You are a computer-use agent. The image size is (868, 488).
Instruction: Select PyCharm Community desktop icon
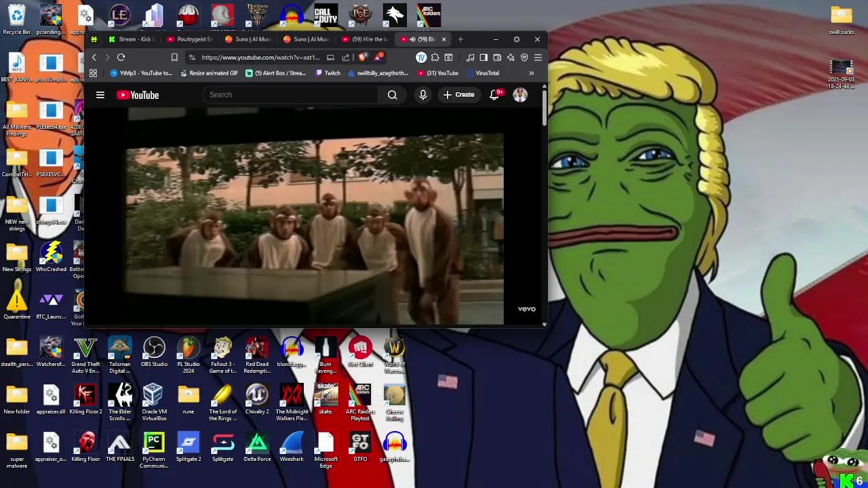point(154,451)
